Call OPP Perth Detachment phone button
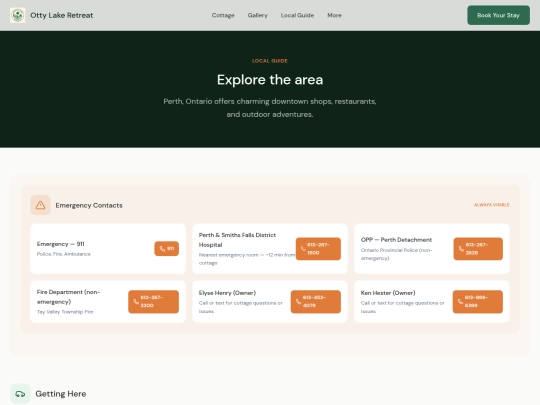Image resolution: width=540 pixels, height=405 pixels. [478, 249]
